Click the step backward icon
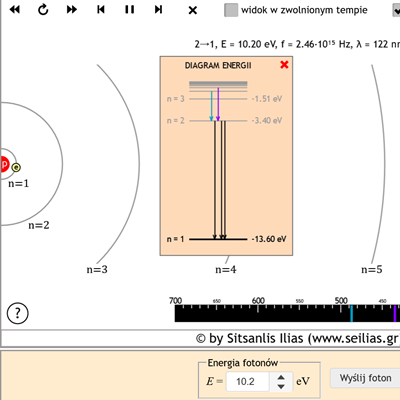The height and width of the screenshot is (400, 400). (101, 10)
